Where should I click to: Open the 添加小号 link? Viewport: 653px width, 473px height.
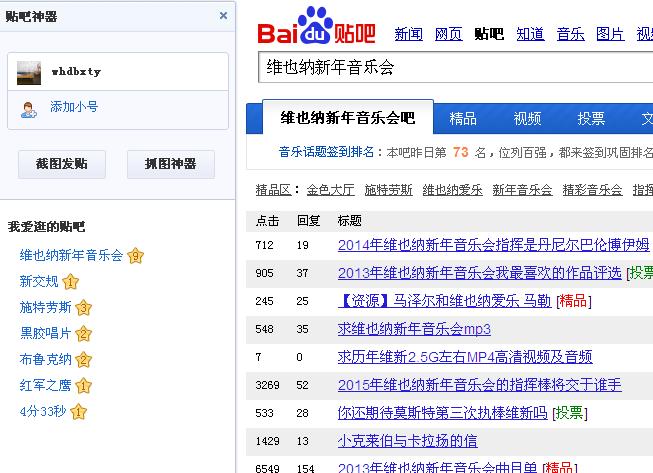(74, 107)
